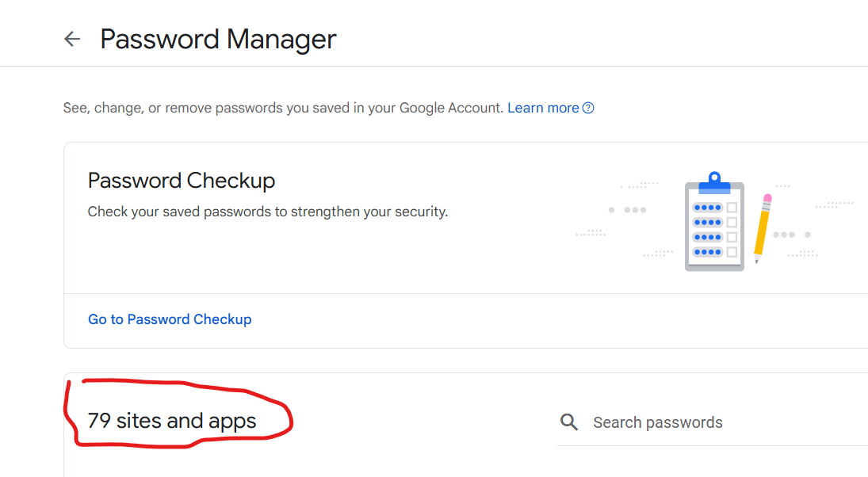Click the pink eraser on the pencil
868x477 pixels.
(767, 198)
